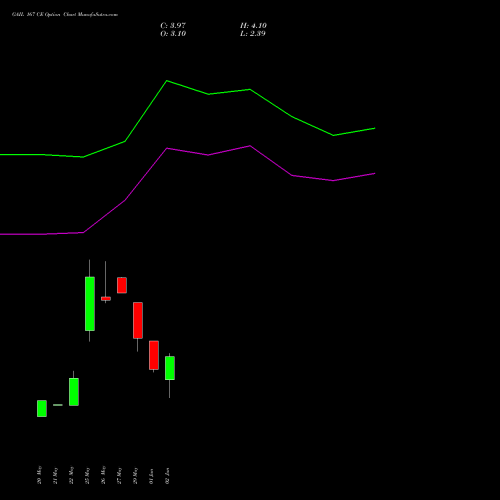Select the close value C: 3.97
This screenshot has width=500, height=500.
[x=173, y=25]
